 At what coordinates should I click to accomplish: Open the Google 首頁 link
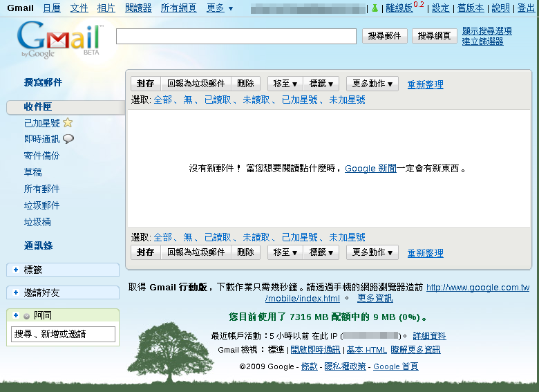coord(396,366)
